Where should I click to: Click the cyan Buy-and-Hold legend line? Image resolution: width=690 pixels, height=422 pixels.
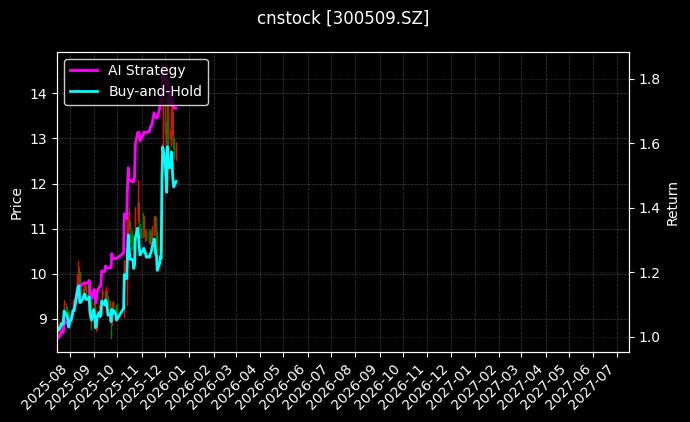point(84,92)
